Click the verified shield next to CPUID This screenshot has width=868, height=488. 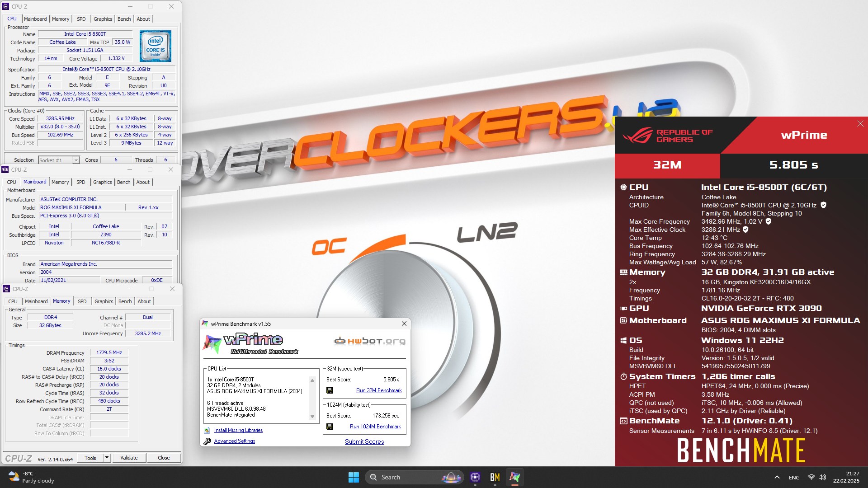click(823, 205)
